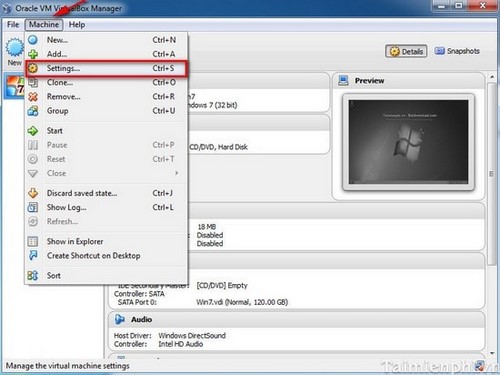The image size is (500, 375).
Task: Click the Sort icon in the menu
Action: pyautogui.click(x=33, y=275)
